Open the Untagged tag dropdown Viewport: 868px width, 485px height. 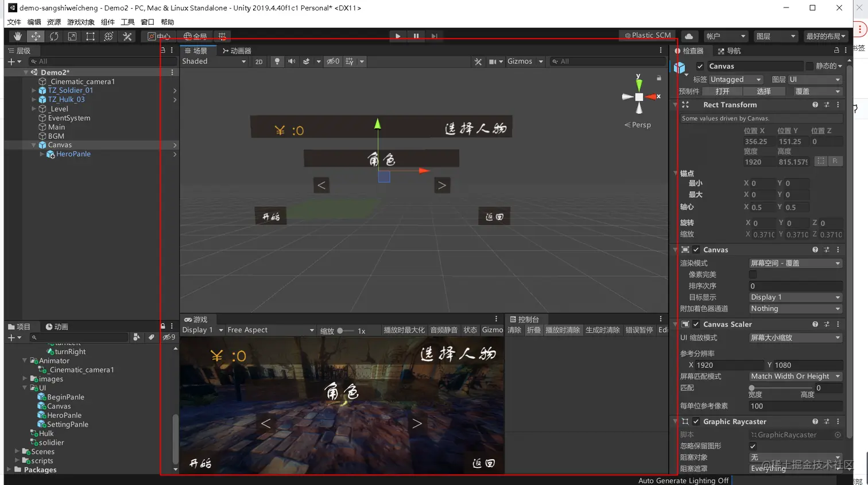[x=736, y=80]
